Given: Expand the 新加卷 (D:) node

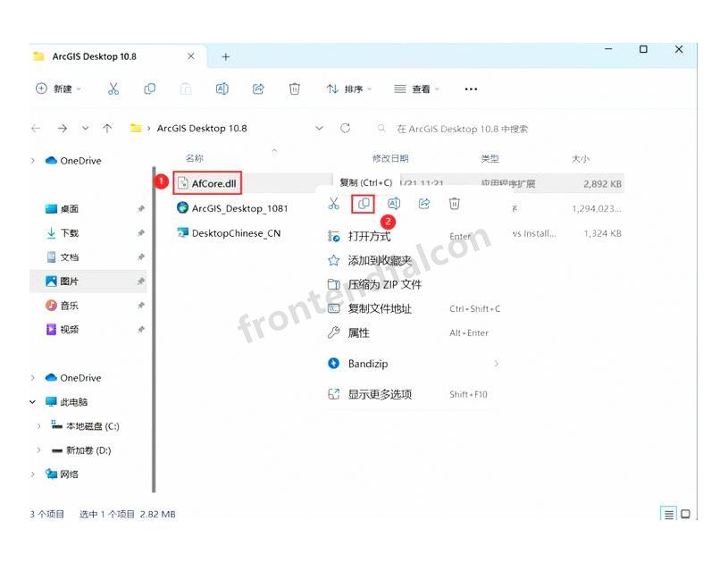Looking at the screenshot, I should pyautogui.click(x=39, y=450).
